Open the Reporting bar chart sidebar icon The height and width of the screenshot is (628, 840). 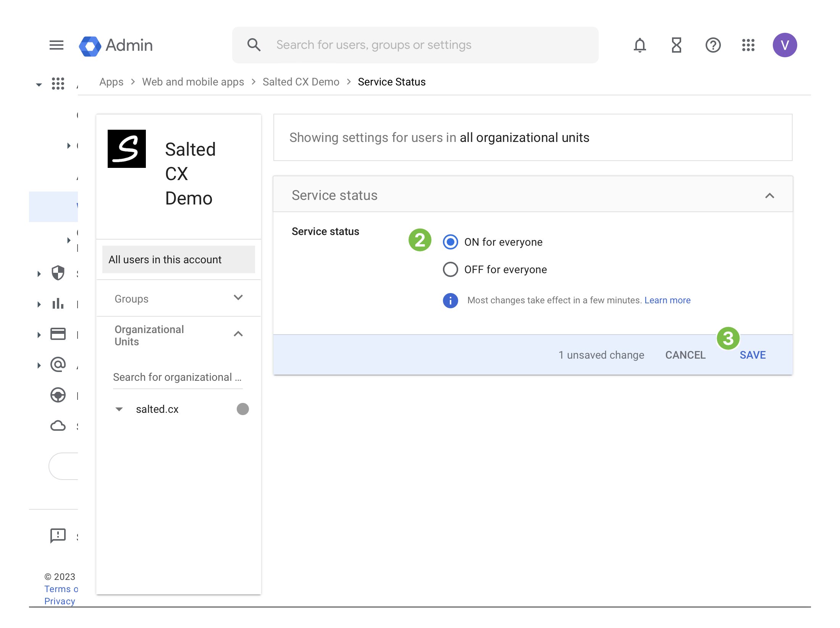[x=58, y=304]
